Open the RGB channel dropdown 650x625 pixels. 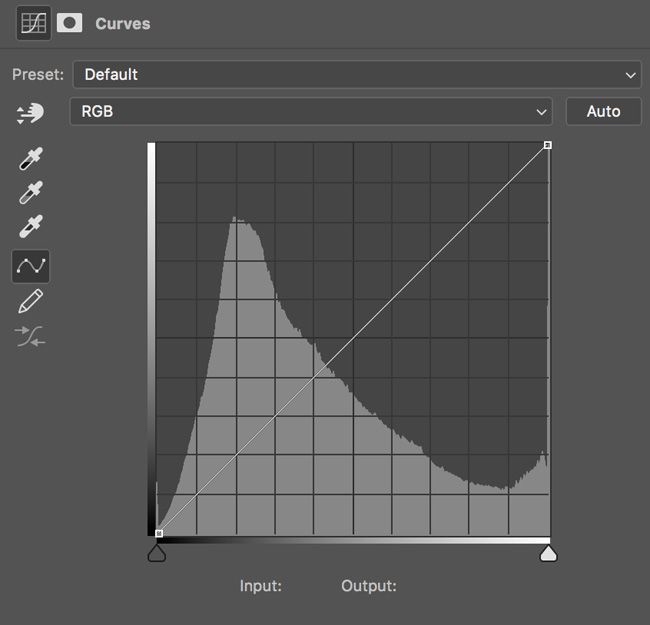311,111
